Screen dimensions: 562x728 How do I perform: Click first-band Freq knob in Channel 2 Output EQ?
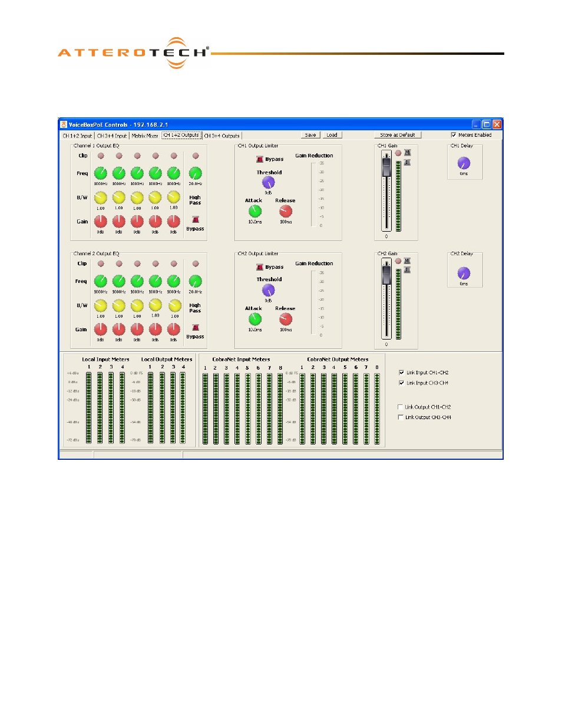point(101,281)
